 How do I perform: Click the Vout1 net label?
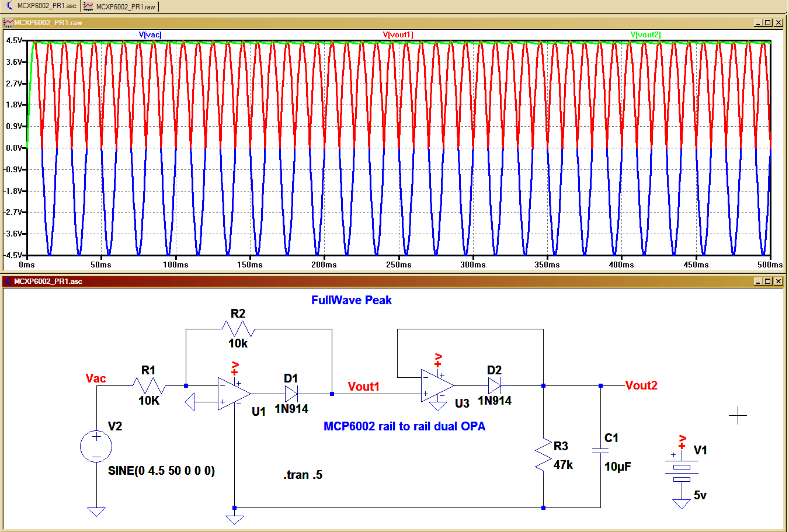point(363,387)
